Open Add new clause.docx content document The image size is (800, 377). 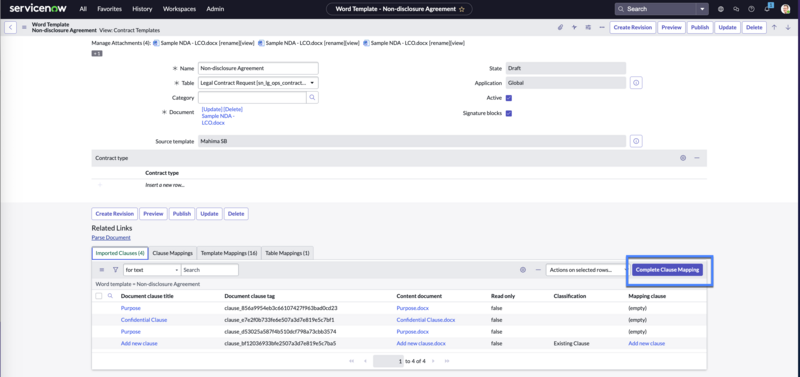coord(421,343)
